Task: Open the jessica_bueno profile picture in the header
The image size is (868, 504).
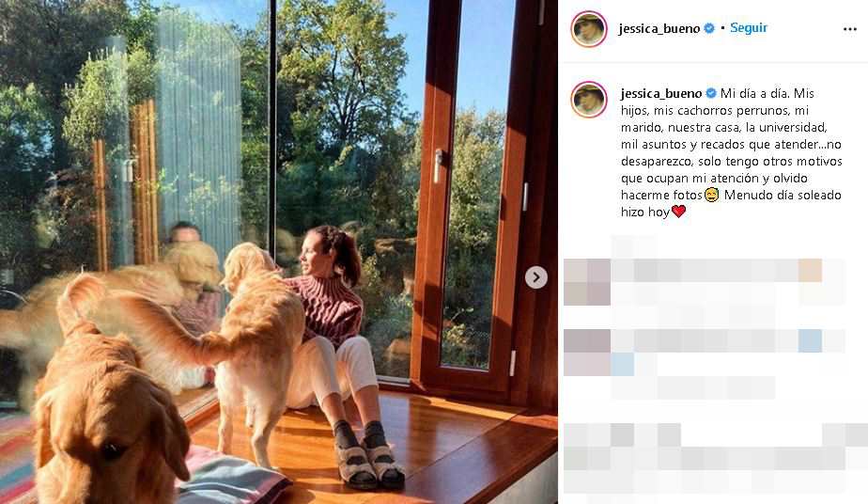Action: click(589, 29)
